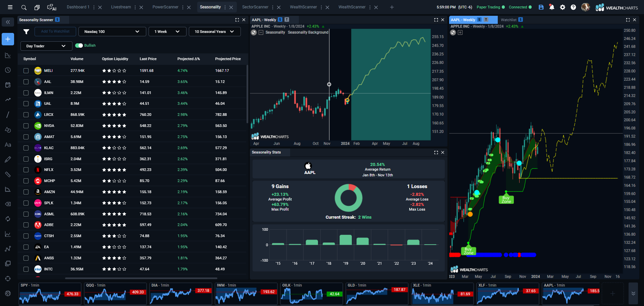This screenshot has height=306, width=644.
Task: Open the notifications bell
Action: [551, 7]
